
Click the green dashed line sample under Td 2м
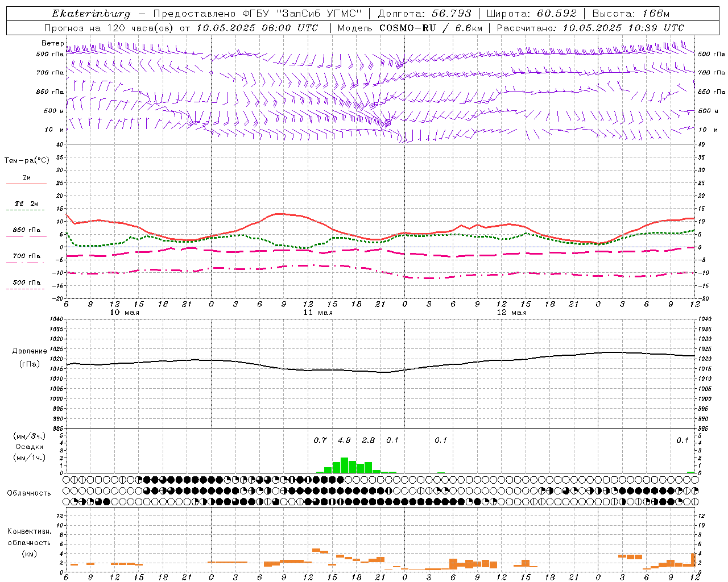26,210
